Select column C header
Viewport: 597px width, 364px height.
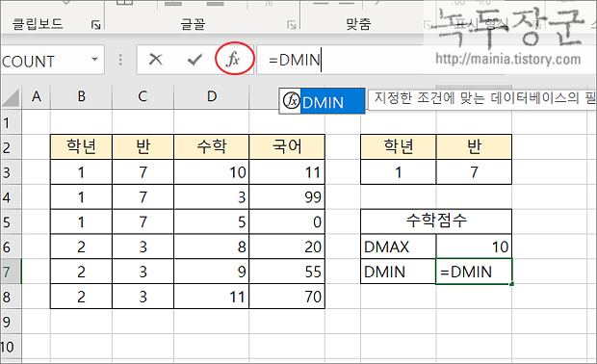pyautogui.click(x=143, y=96)
